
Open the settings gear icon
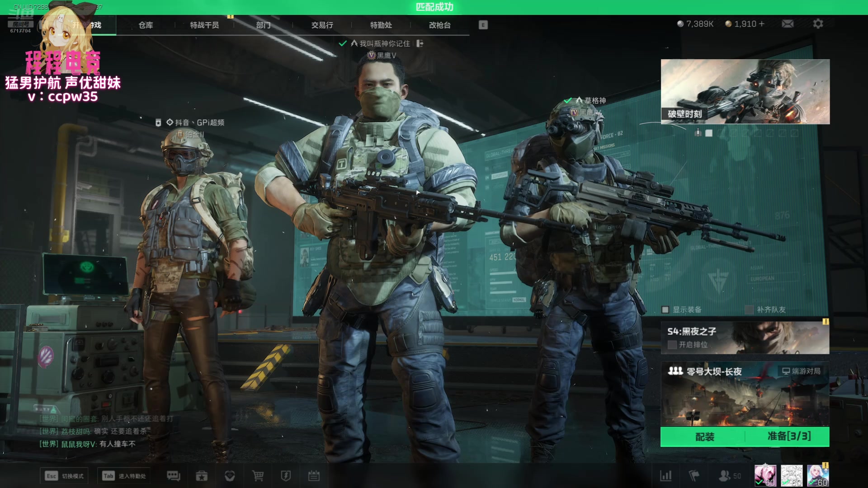(x=818, y=23)
